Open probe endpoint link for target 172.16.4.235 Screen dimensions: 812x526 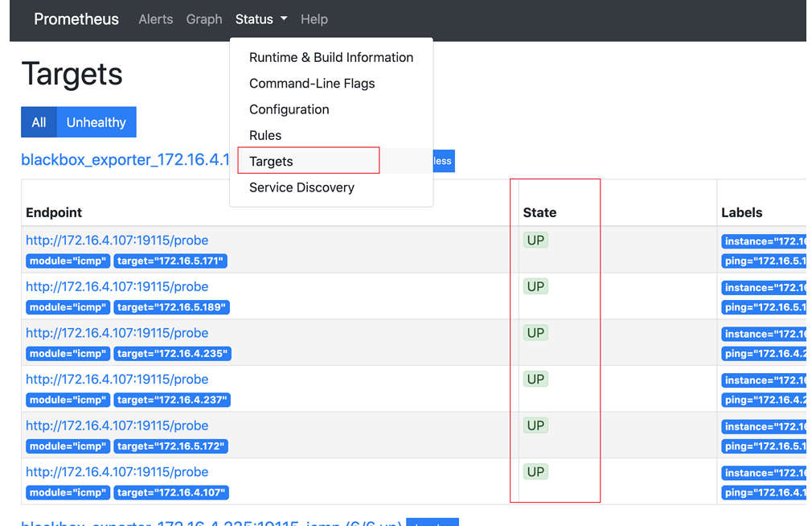[x=117, y=333]
